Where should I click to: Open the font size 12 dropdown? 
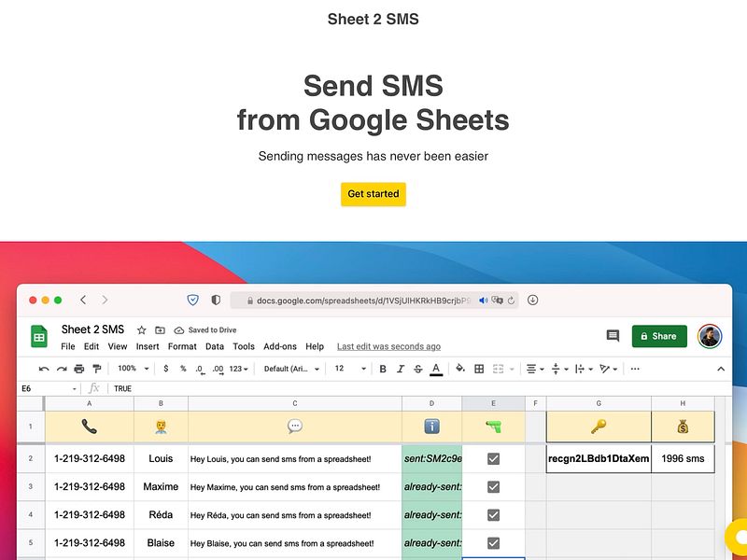tap(350, 369)
